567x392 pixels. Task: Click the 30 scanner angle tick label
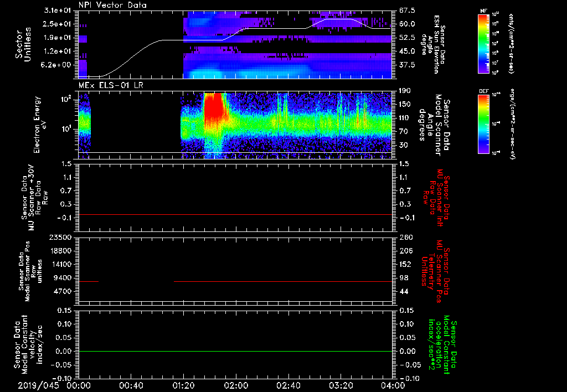click(404, 145)
